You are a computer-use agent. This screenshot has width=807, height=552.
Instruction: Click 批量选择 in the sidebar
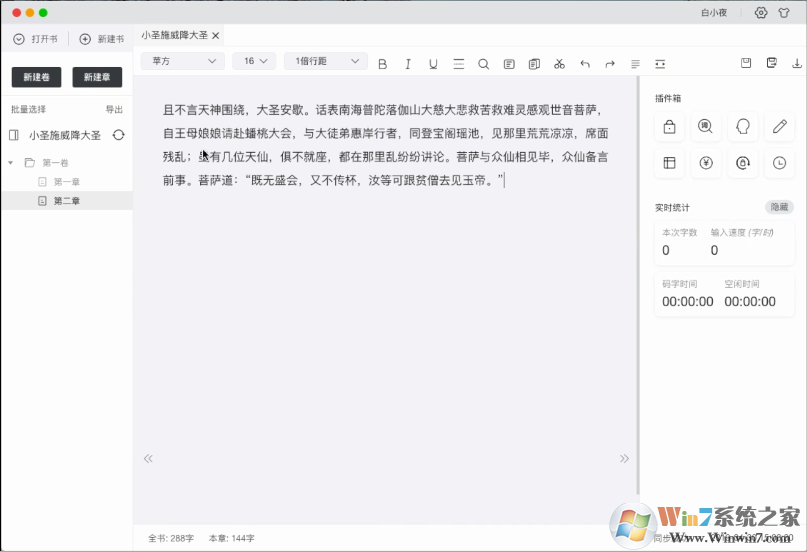click(x=28, y=110)
